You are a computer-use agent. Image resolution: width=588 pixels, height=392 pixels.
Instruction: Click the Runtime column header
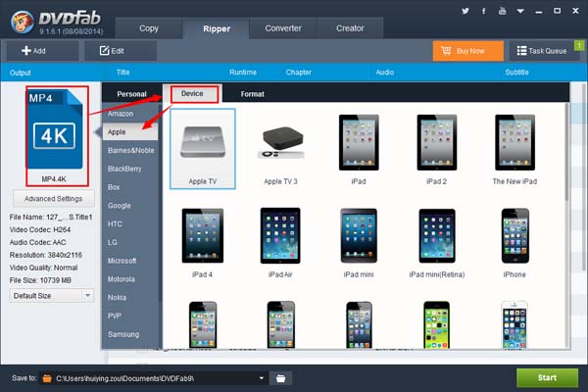[243, 73]
